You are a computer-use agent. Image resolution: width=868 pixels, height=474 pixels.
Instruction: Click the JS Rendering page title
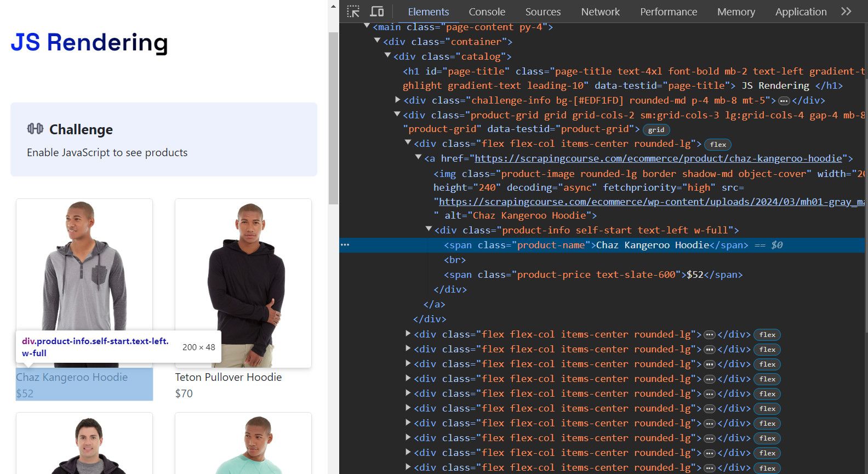pos(89,43)
